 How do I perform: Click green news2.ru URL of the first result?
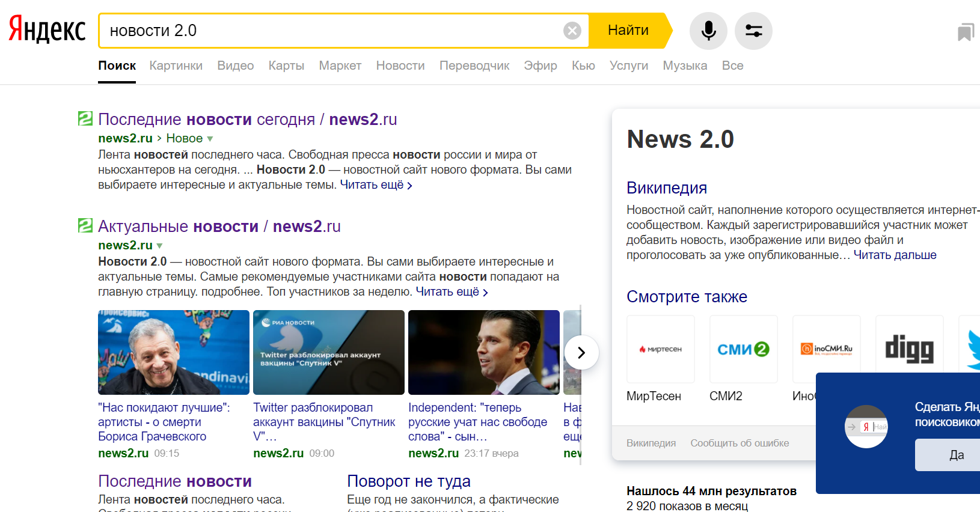click(125, 138)
